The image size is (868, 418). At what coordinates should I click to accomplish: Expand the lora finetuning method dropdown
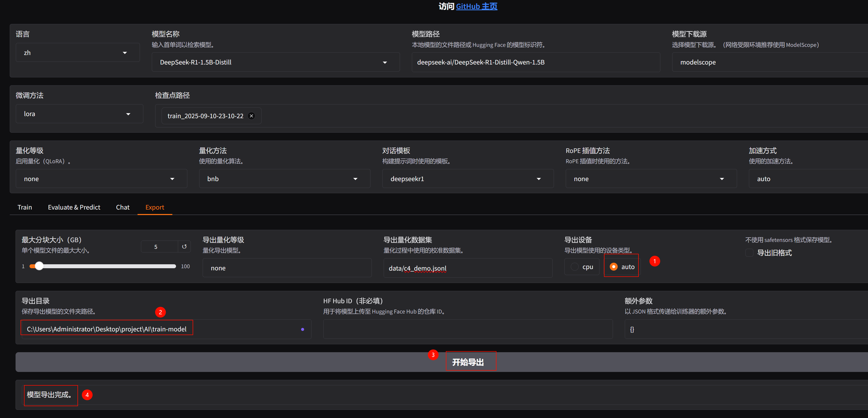[x=128, y=114]
